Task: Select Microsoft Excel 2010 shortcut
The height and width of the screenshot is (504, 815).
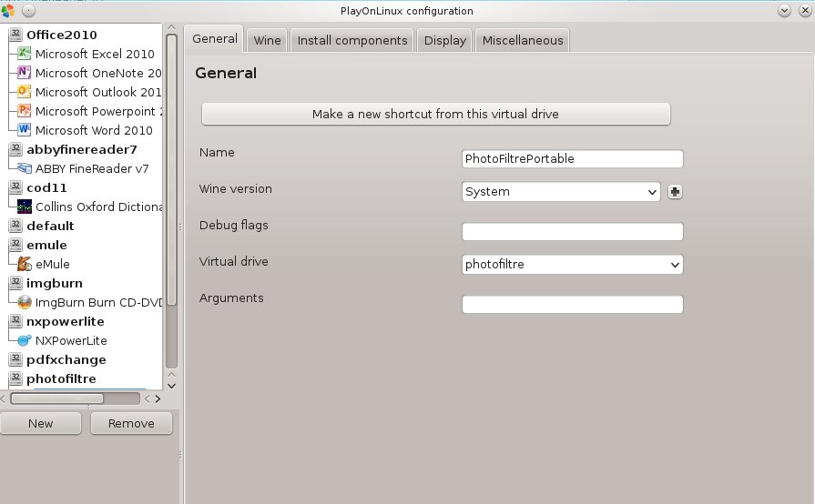Action: pyautogui.click(x=95, y=54)
